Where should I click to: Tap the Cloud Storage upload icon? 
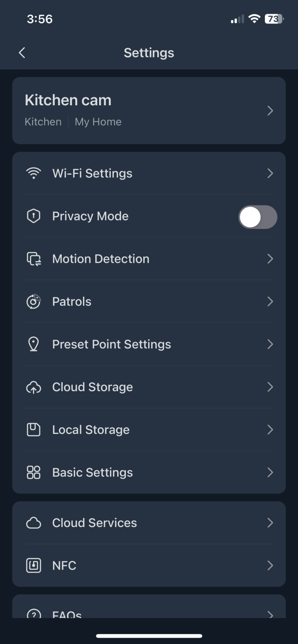pyautogui.click(x=34, y=387)
